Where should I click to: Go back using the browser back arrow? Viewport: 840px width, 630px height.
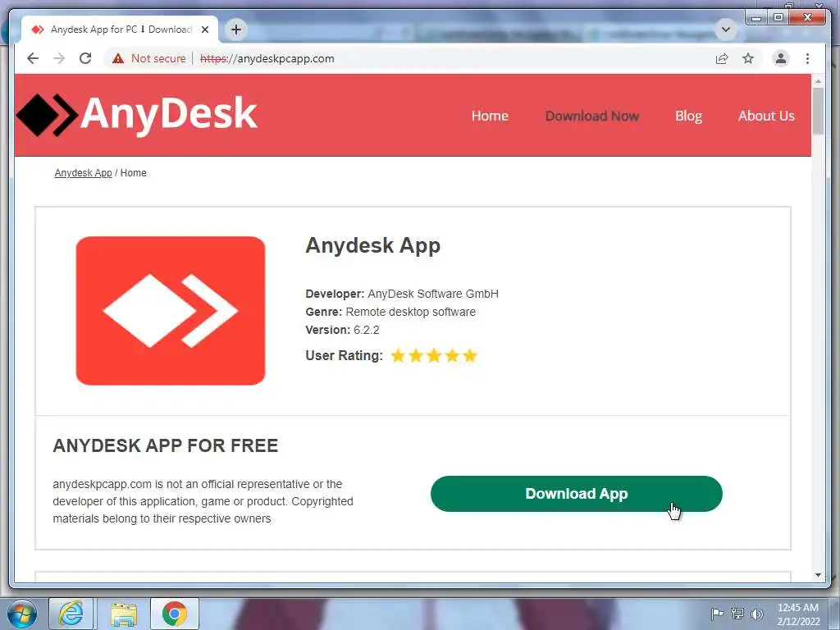33,58
